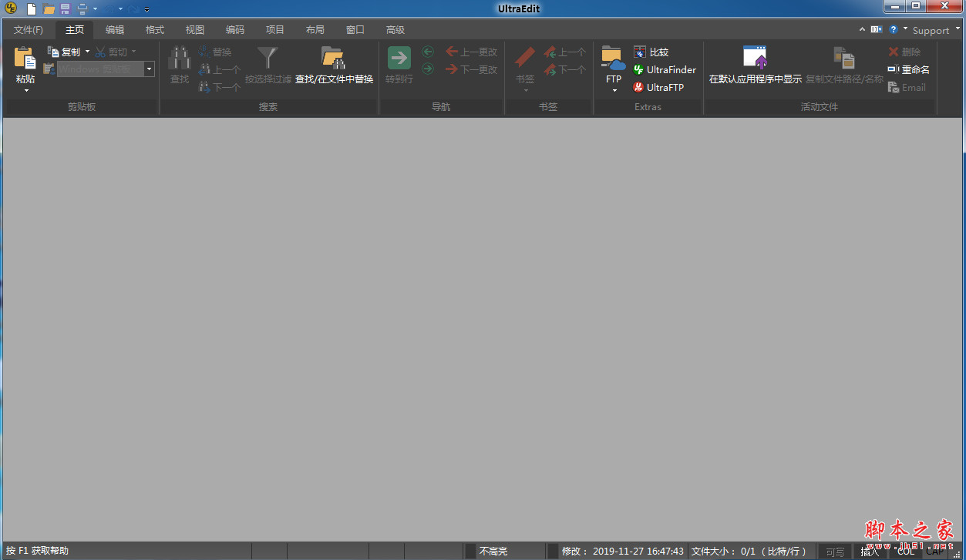Viewport: 966px width, 560px height.
Task: Click the filter by selection funnel icon
Action: point(268,59)
